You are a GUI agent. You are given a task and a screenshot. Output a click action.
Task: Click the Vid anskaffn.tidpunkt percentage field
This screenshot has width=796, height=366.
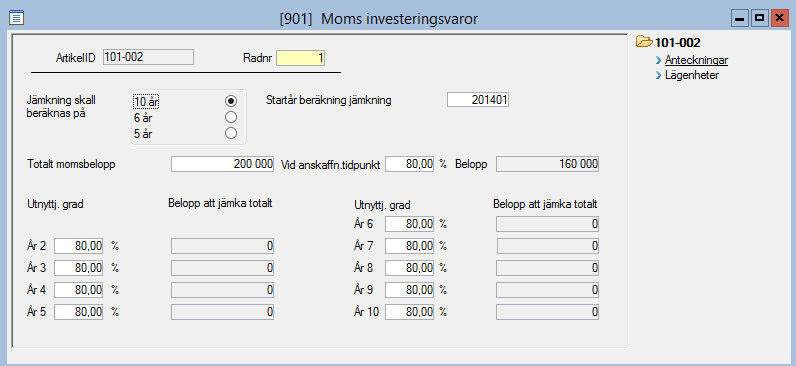(410, 164)
